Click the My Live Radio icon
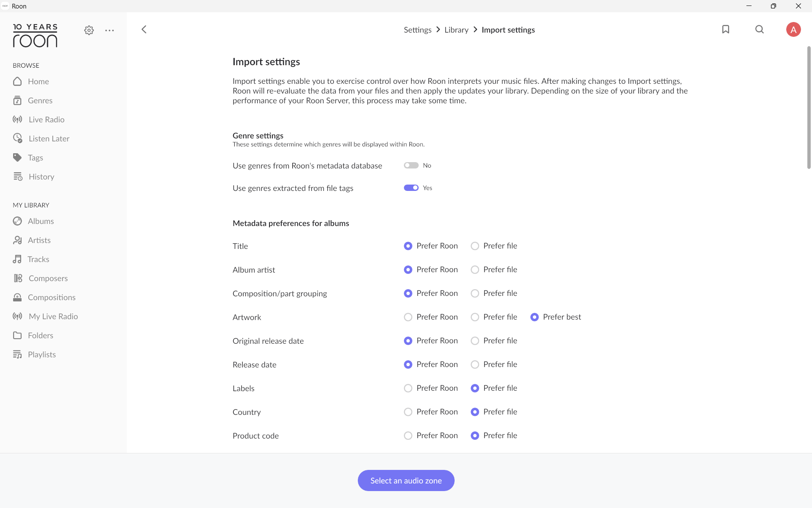 (17, 316)
